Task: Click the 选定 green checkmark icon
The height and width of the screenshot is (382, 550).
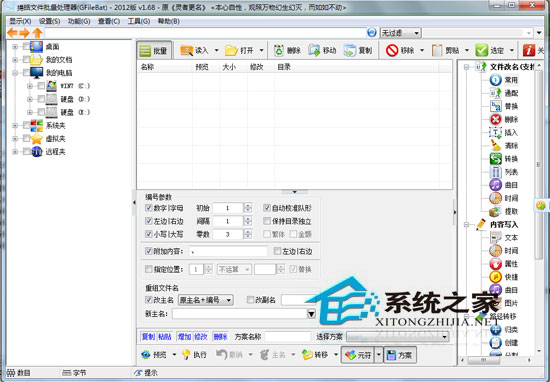Action: point(482,51)
